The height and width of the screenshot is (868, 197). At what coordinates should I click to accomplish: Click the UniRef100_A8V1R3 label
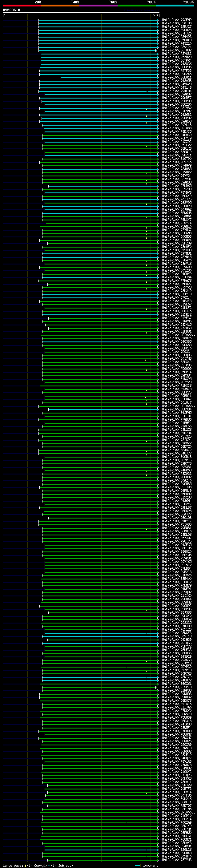177,761
